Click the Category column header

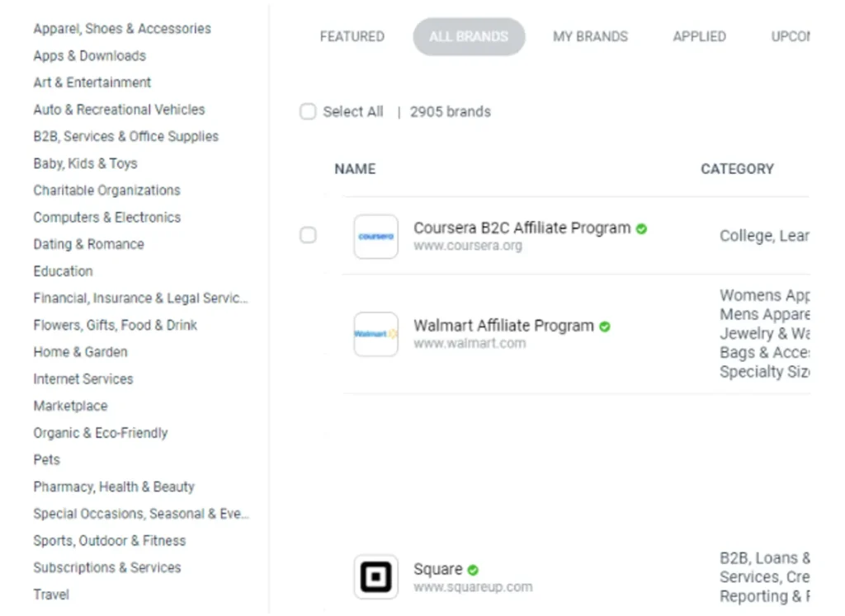click(x=737, y=169)
